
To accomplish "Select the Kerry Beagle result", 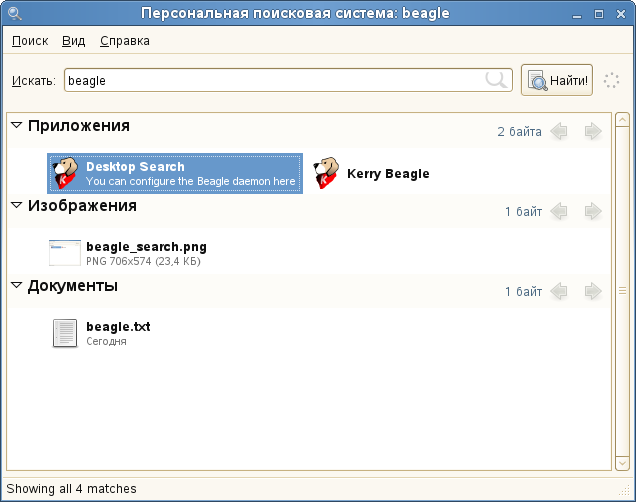I will 387,174.
